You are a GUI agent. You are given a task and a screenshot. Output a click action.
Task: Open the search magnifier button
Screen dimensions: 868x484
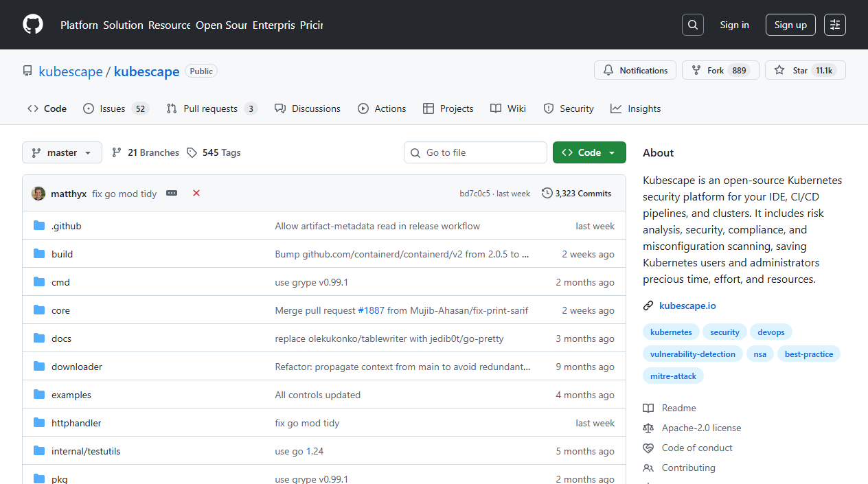(693, 25)
